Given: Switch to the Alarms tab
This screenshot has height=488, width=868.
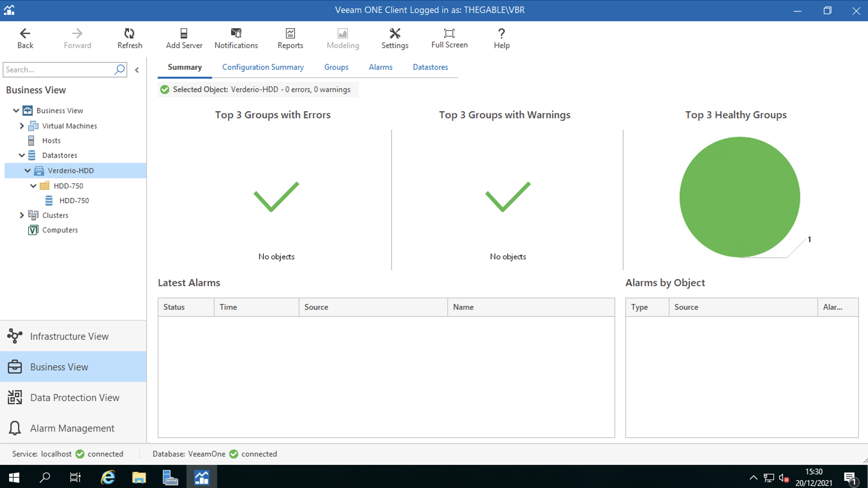Looking at the screenshot, I should pyautogui.click(x=381, y=67).
